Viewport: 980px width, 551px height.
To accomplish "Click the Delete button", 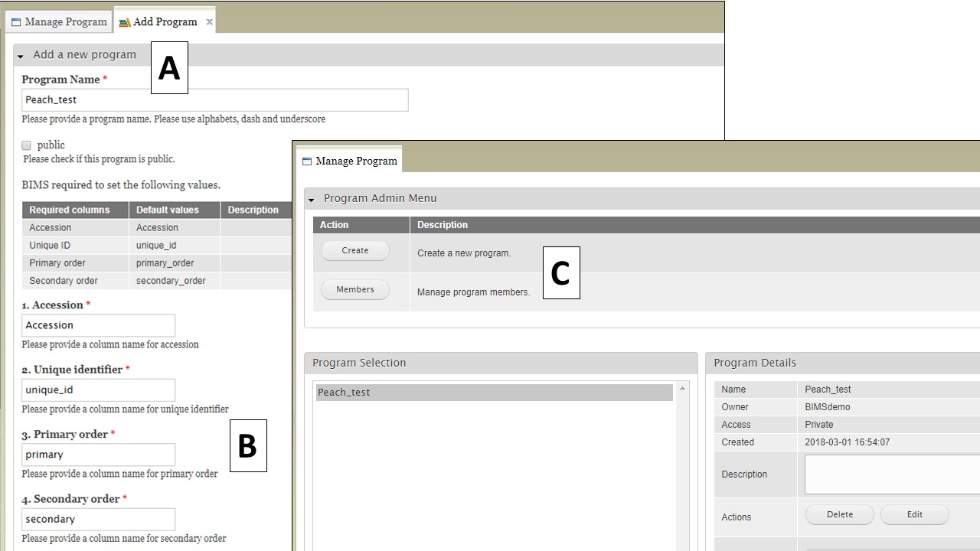I will pyautogui.click(x=840, y=514).
